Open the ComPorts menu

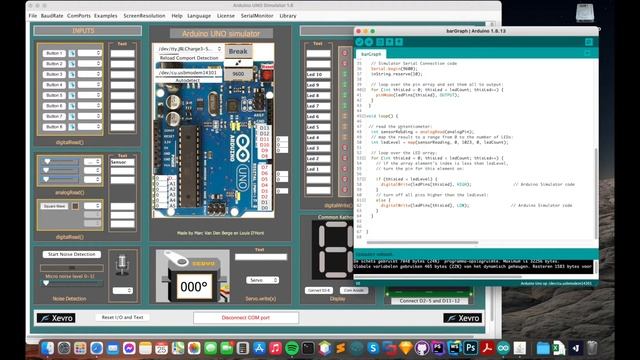point(79,16)
